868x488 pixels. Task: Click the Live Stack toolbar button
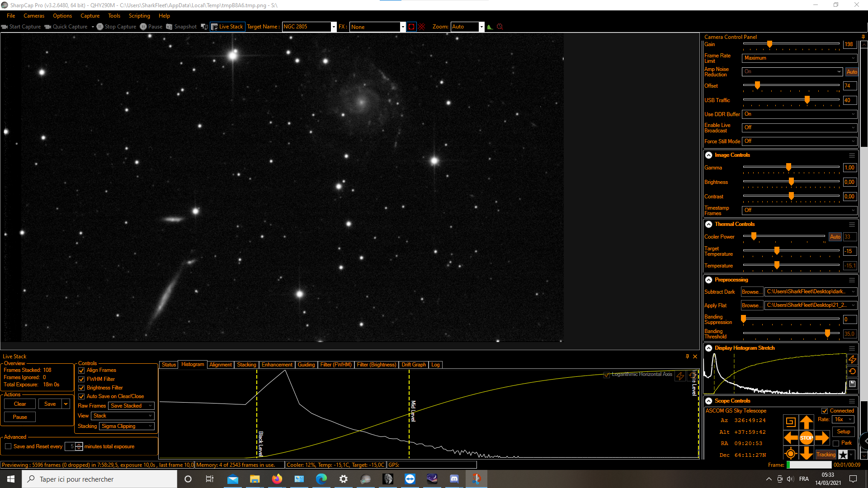tap(227, 27)
